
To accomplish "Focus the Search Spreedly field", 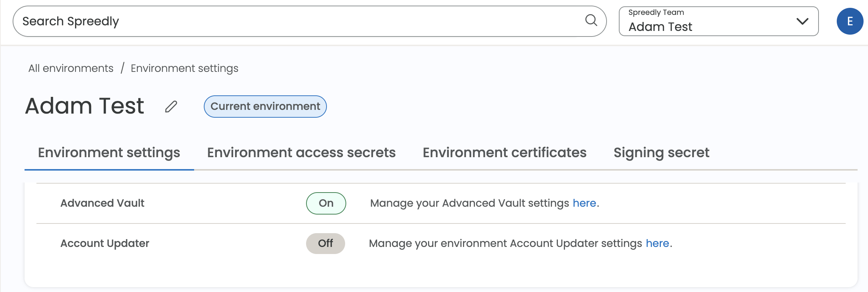I will tap(309, 21).
